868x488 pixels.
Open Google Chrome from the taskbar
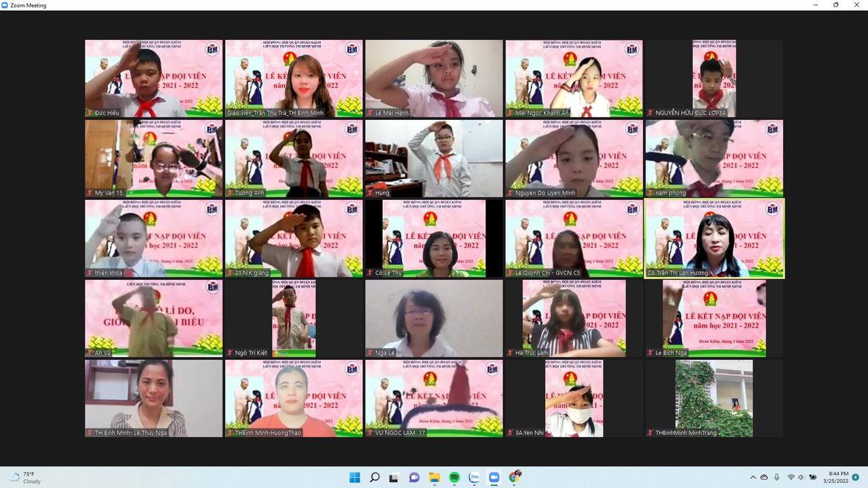(x=515, y=477)
